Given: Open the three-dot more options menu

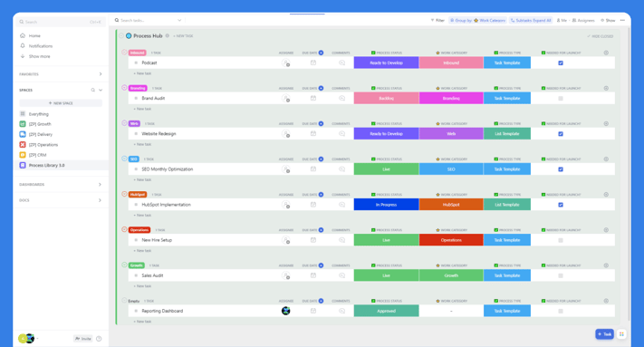Looking at the screenshot, I should click(622, 20).
